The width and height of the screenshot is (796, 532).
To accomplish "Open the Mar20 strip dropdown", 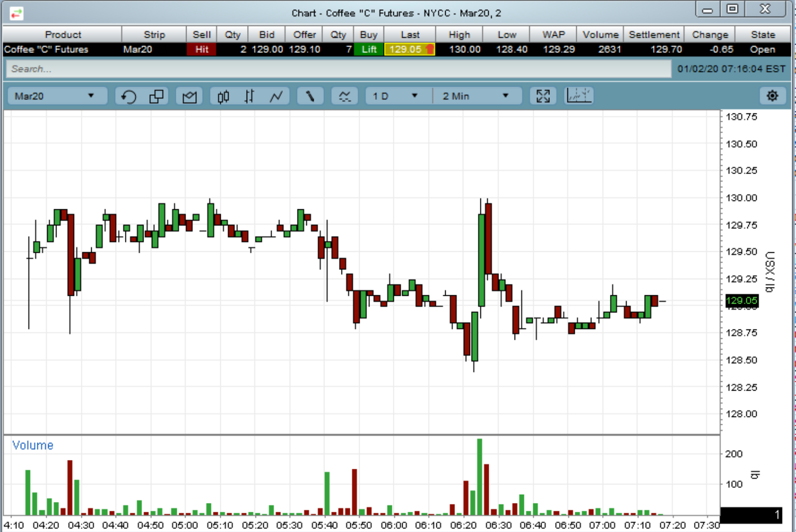I will pos(56,96).
